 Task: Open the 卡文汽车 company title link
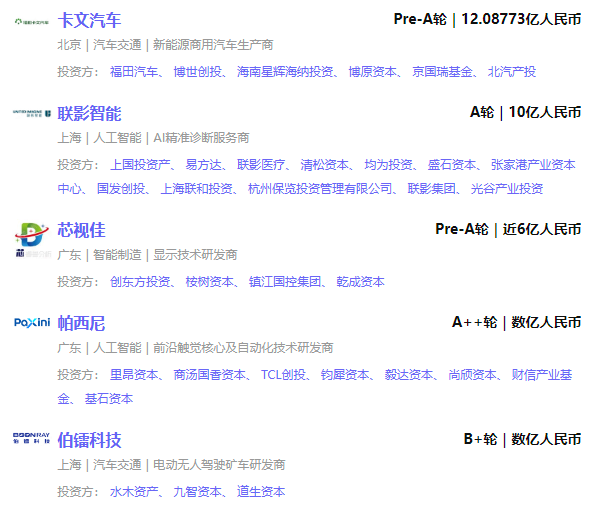pos(89,20)
